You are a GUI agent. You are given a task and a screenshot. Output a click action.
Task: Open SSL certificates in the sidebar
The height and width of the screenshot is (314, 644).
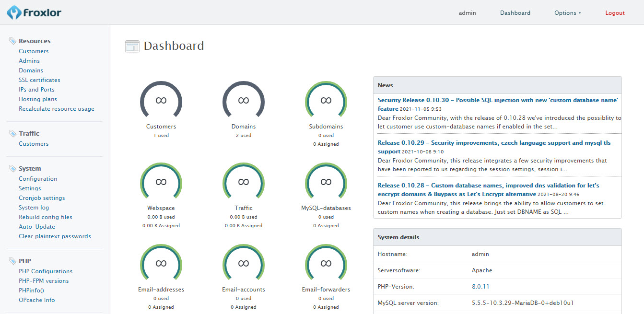(39, 80)
